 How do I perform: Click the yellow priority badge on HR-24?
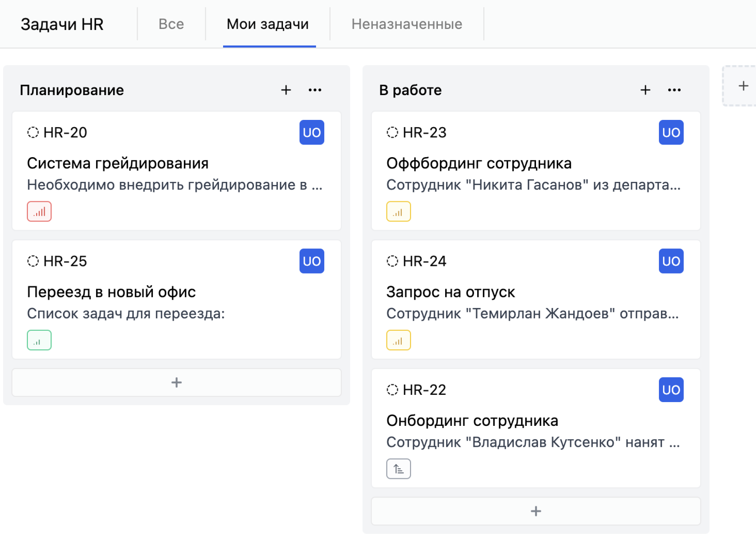(398, 340)
